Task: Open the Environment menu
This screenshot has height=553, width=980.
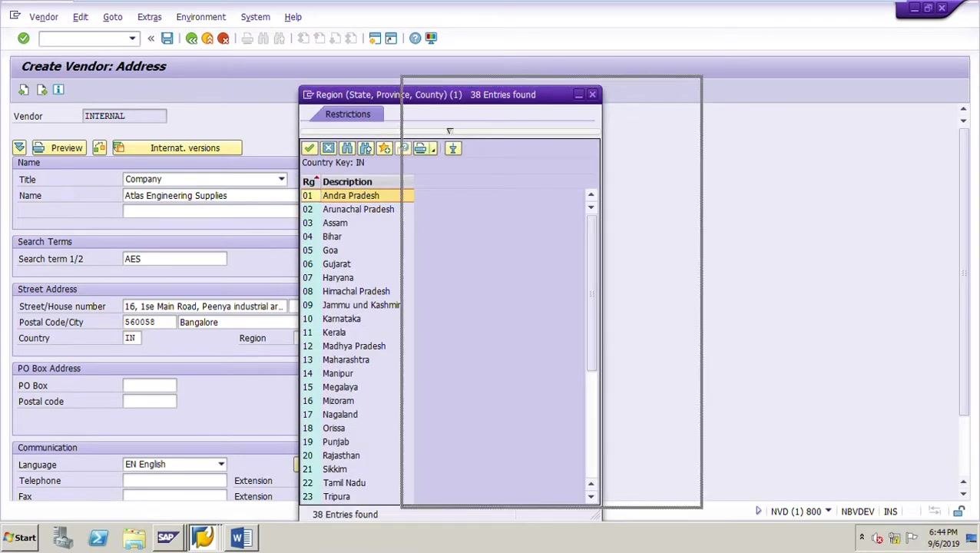Action: click(200, 17)
